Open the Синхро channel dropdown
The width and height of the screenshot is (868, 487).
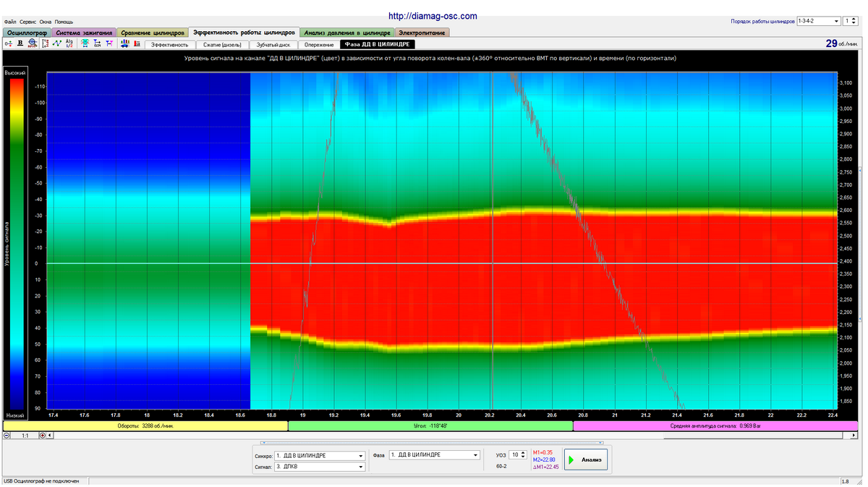coord(320,455)
